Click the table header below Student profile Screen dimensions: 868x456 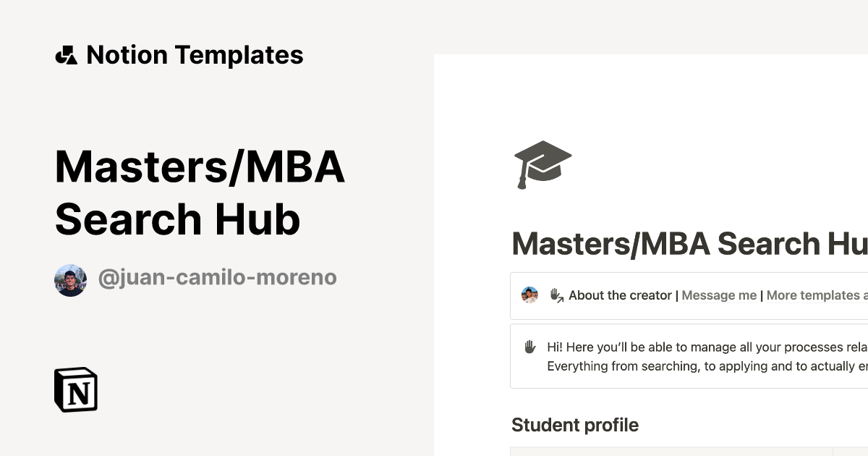(687, 452)
